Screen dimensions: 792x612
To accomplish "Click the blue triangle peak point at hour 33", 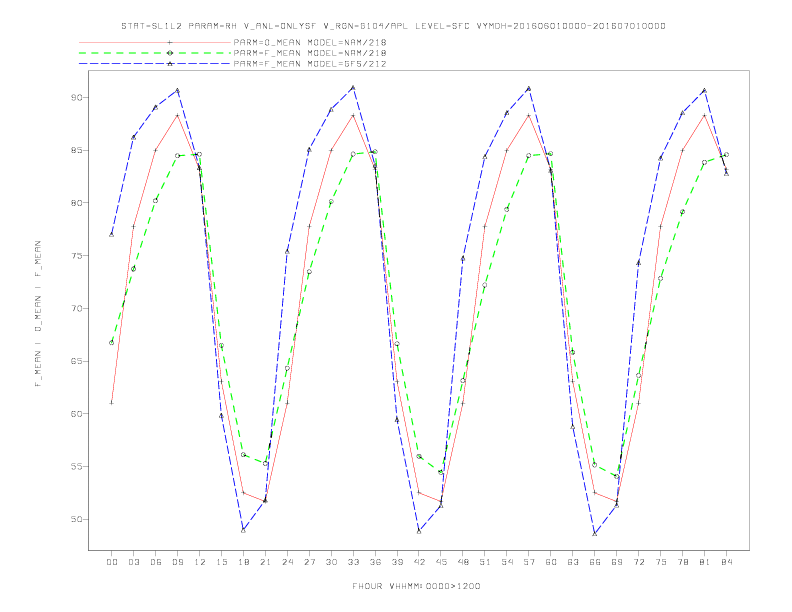I will click(353, 87).
